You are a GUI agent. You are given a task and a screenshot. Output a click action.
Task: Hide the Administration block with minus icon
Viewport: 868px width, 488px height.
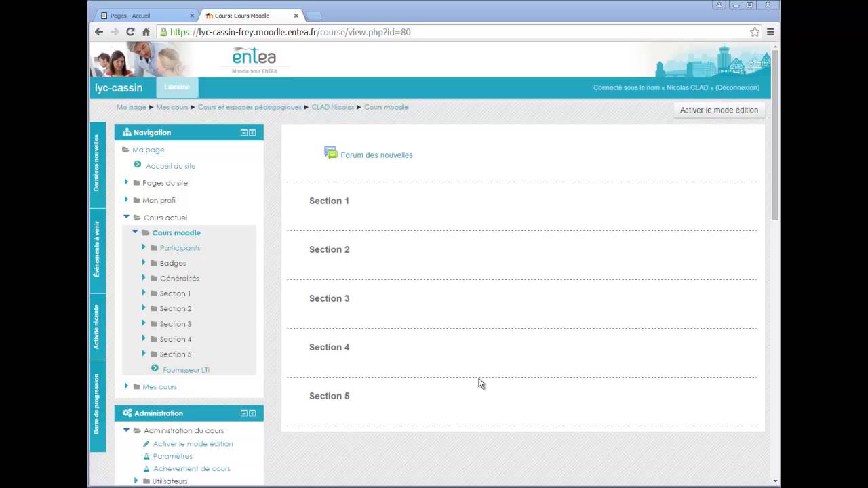[x=244, y=413]
